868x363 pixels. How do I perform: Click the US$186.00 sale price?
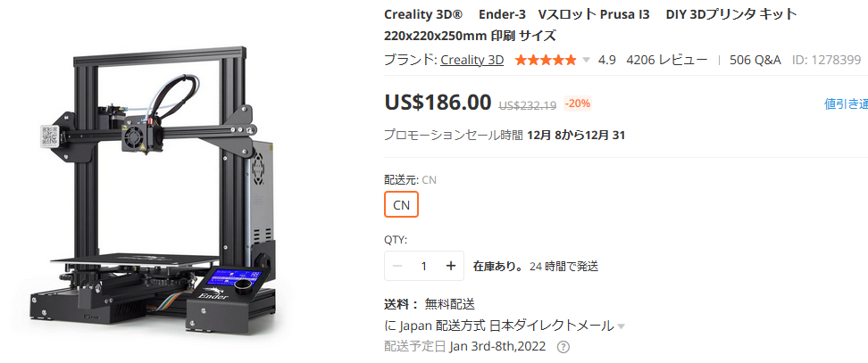pos(438,103)
